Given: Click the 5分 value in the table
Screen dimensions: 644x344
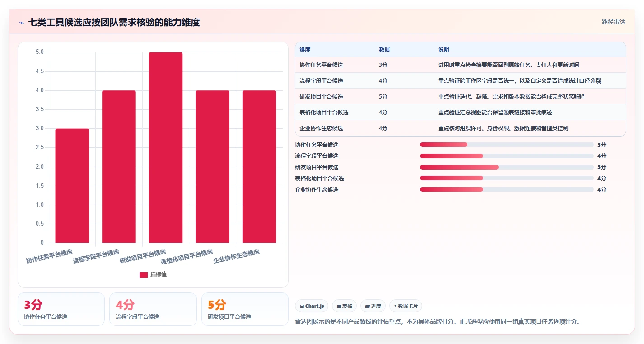Looking at the screenshot, I should point(383,97).
